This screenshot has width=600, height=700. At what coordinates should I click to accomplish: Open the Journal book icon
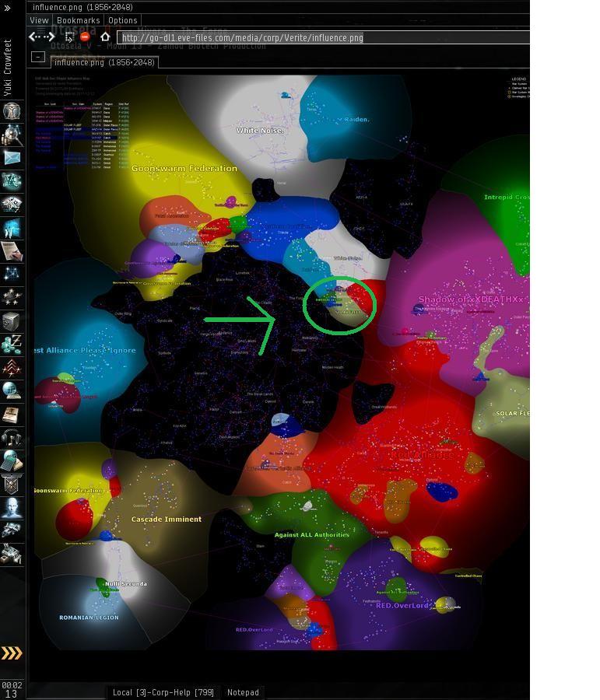[x=12, y=414]
